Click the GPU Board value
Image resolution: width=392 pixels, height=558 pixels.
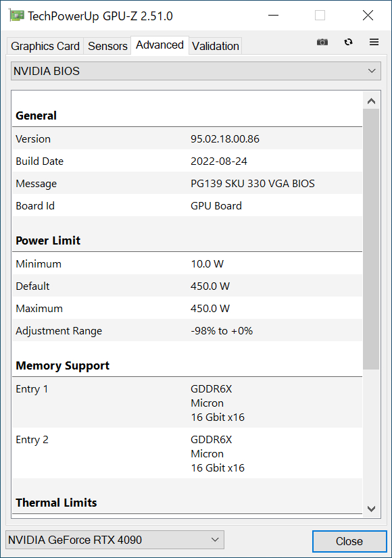[216, 206]
